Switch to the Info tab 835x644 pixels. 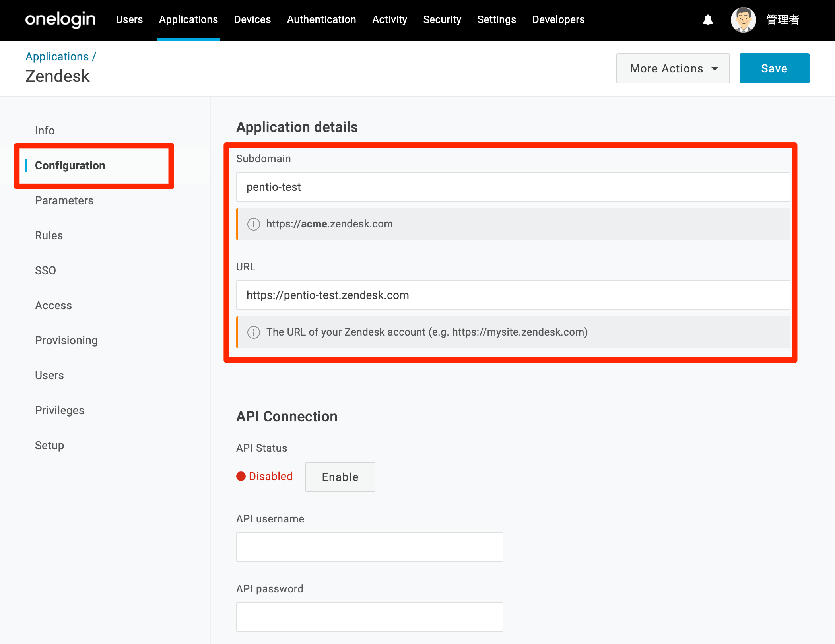point(45,130)
